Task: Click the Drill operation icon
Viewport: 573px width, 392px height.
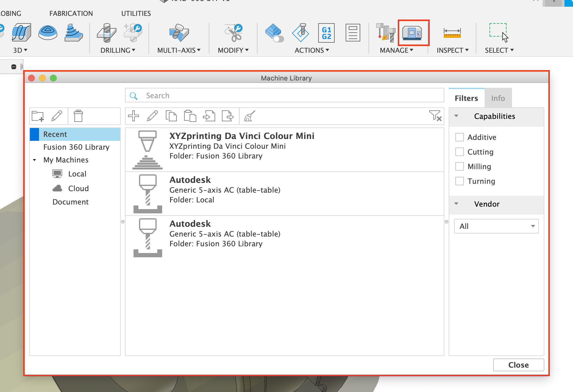Action: coord(106,33)
